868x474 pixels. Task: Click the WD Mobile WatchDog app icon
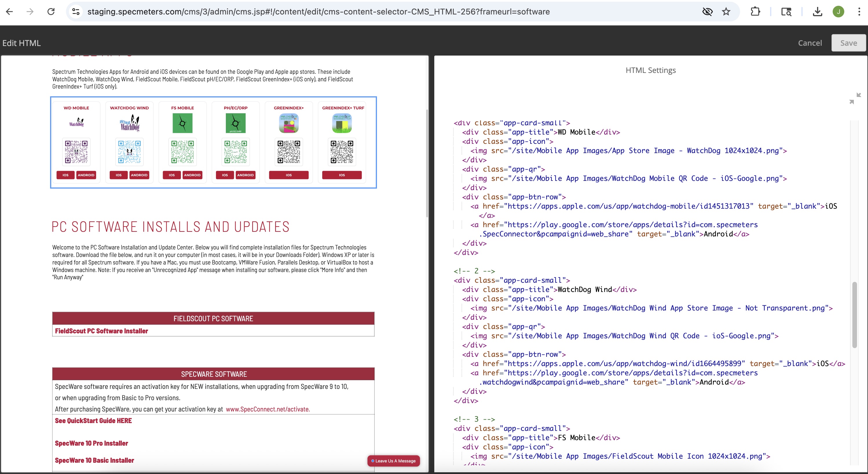click(76, 123)
